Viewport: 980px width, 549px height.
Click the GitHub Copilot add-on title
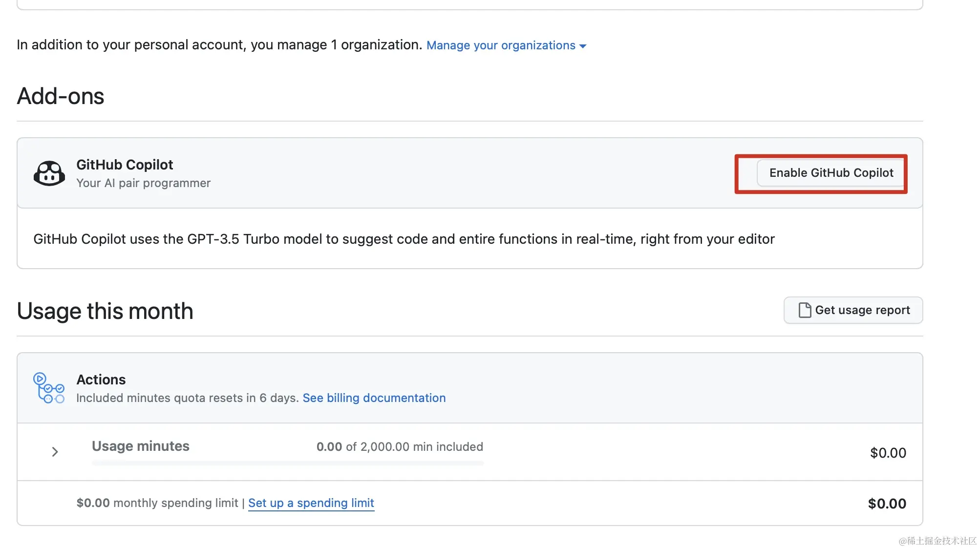pyautogui.click(x=125, y=165)
